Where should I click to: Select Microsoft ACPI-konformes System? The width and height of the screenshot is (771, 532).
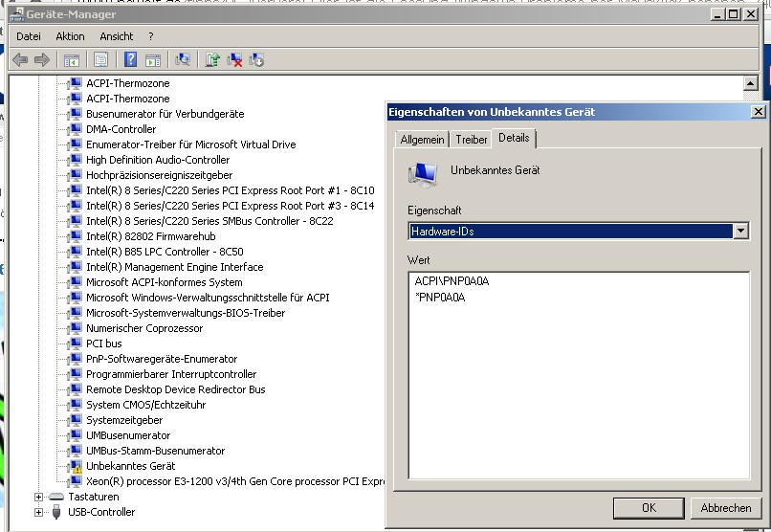coord(165,282)
